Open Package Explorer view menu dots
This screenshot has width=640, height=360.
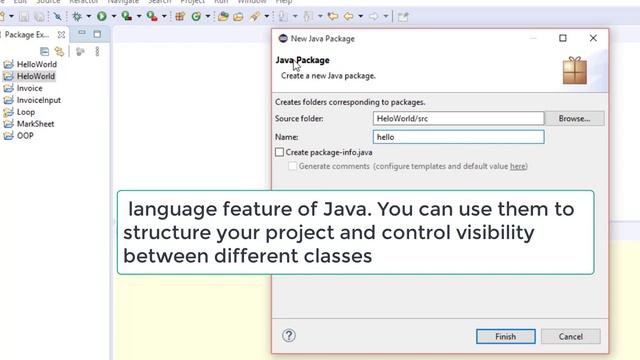point(97,51)
